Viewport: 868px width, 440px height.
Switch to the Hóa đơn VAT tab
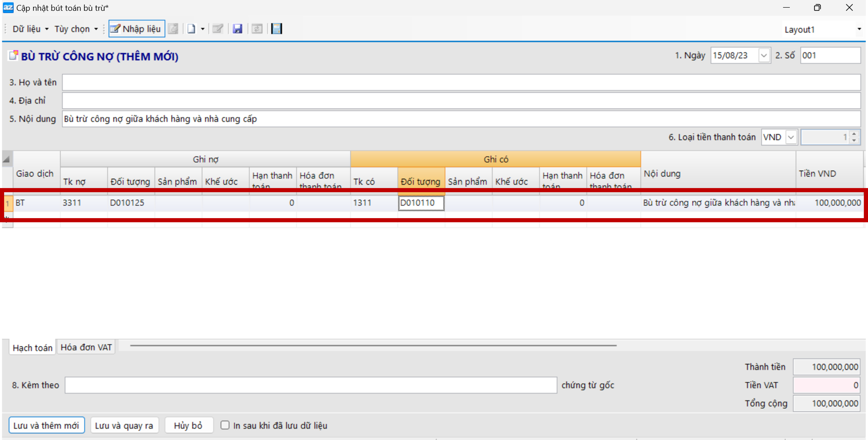86,347
